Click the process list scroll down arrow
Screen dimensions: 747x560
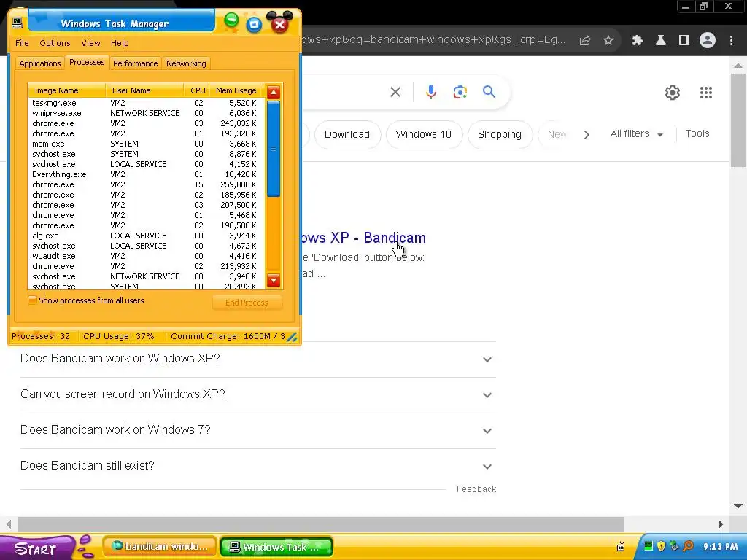[x=274, y=280]
